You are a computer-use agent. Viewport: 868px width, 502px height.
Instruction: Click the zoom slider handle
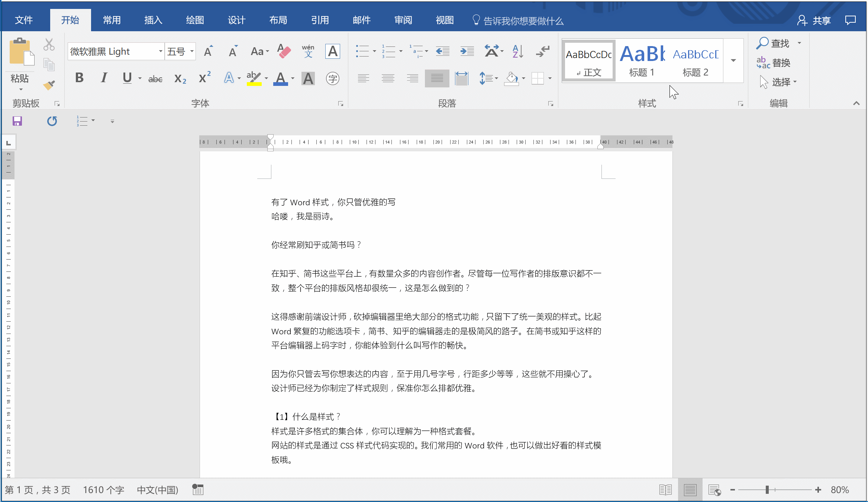pyautogui.click(x=767, y=490)
